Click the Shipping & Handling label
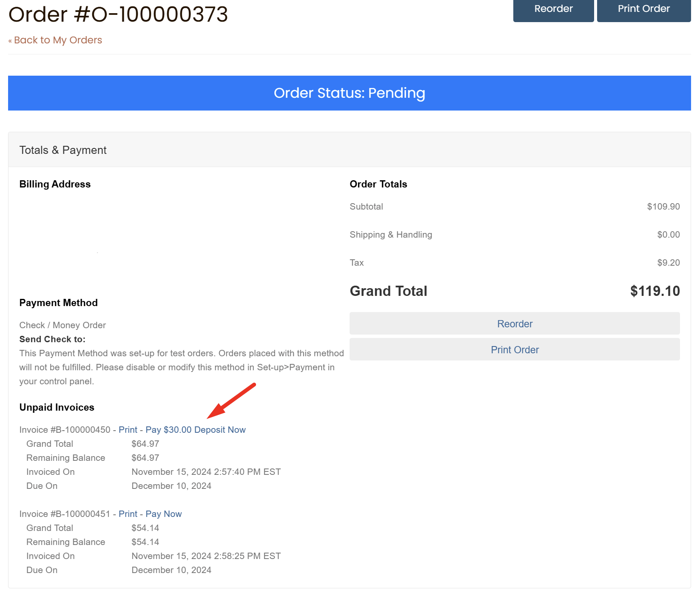The height and width of the screenshot is (596, 700). 391,235
